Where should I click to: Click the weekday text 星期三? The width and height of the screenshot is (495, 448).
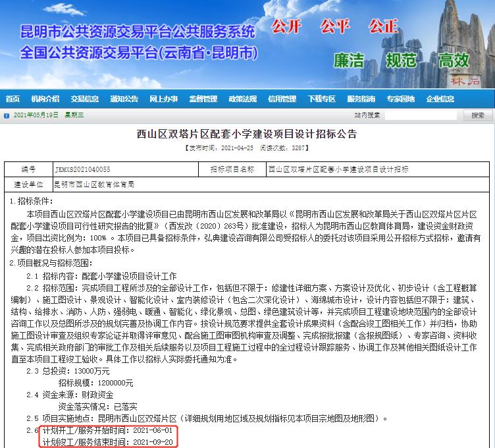[74, 115]
